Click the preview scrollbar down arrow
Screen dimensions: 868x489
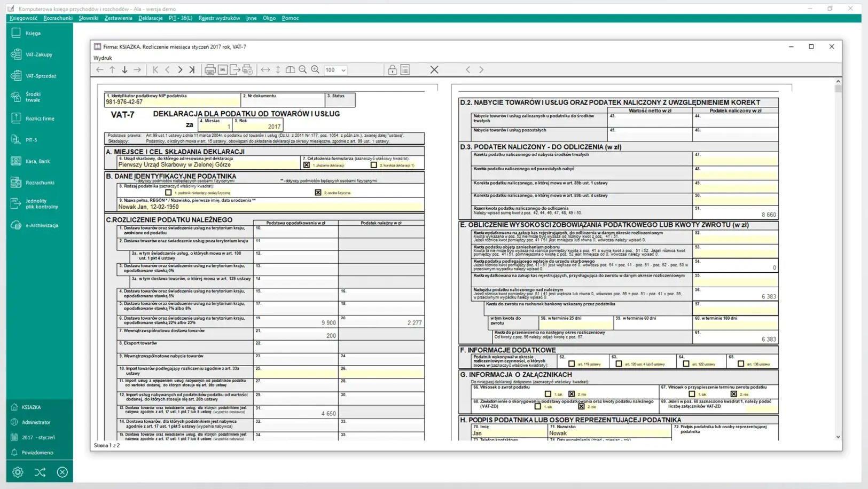click(x=838, y=437)
